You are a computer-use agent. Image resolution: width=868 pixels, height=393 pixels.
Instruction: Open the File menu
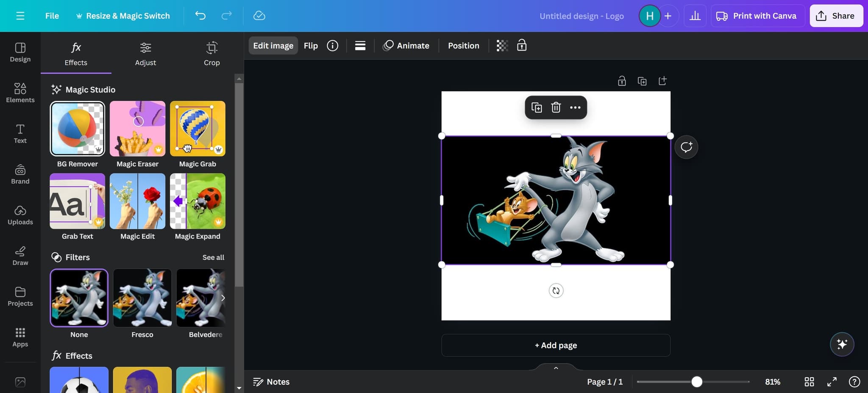tap(52, 16)
